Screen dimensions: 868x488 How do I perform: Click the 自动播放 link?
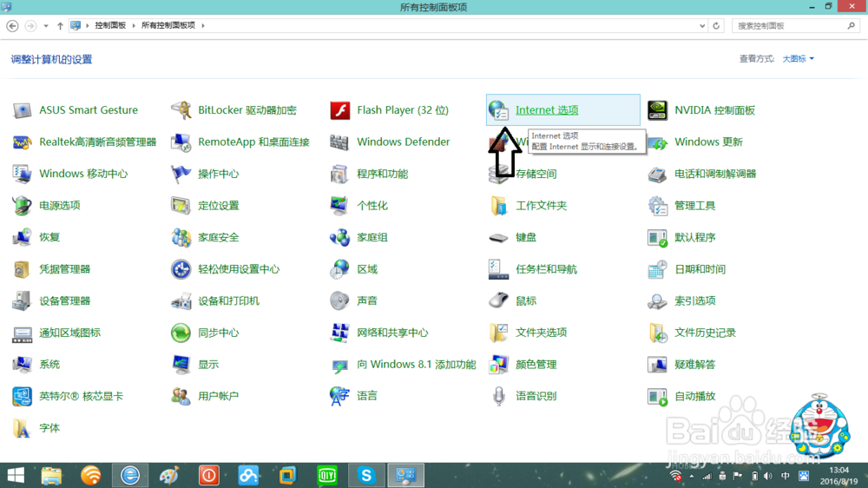click(694, 396)
